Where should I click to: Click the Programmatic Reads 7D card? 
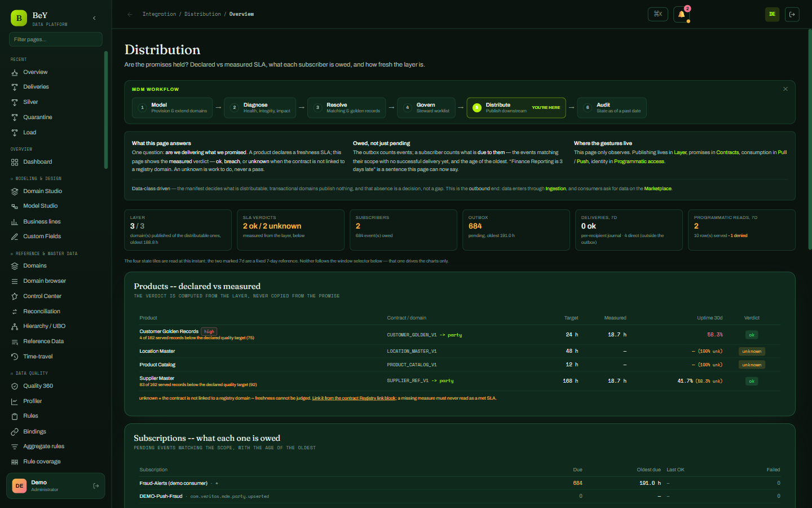(742, 230)
